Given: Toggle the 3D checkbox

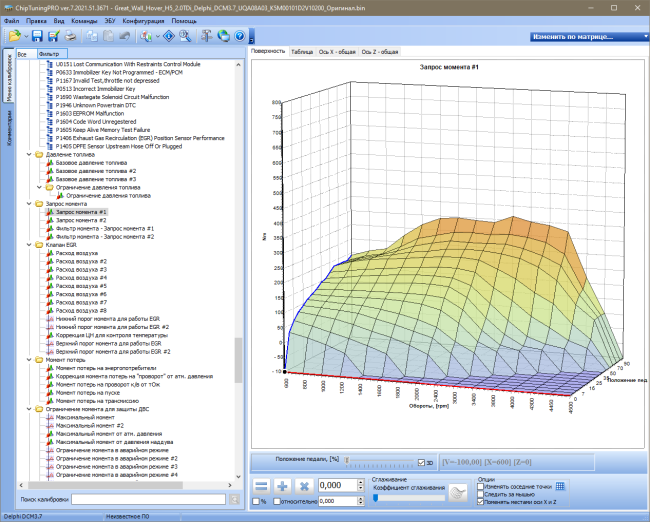Looking at the screenshot, I should (x=421, y=463).
